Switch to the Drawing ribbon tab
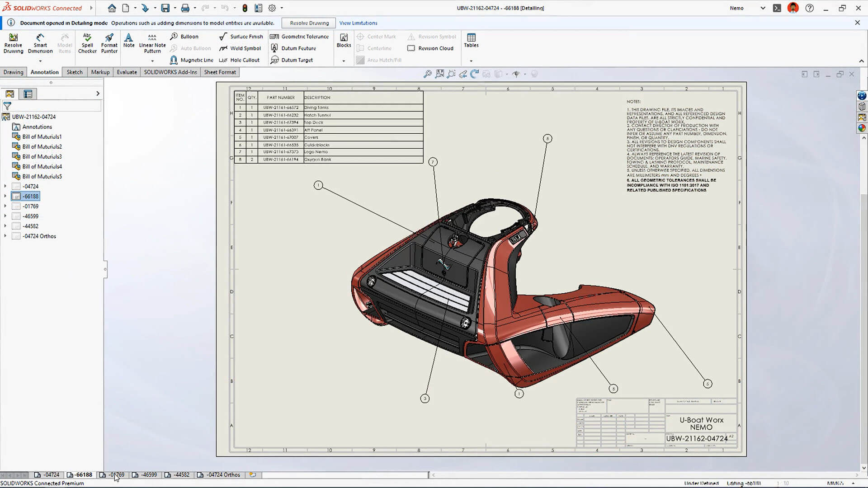This screenshot has height=488, width=868. 14,72
